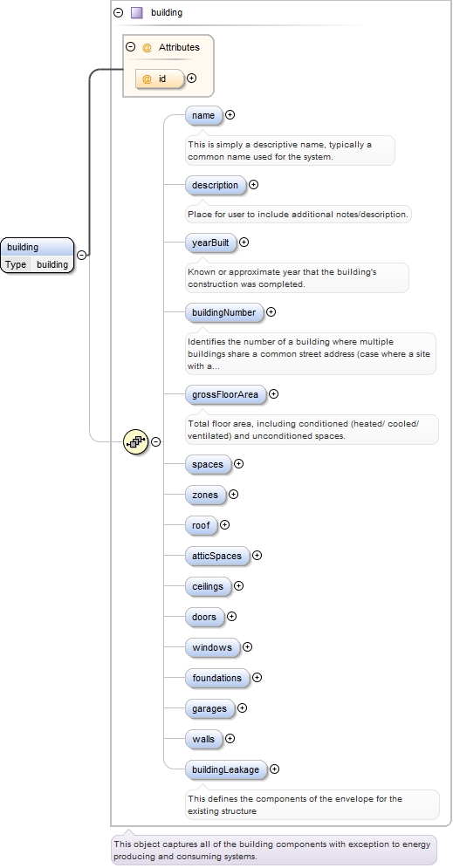Collapse the Attributes group
453x868 pixels.
131,47
